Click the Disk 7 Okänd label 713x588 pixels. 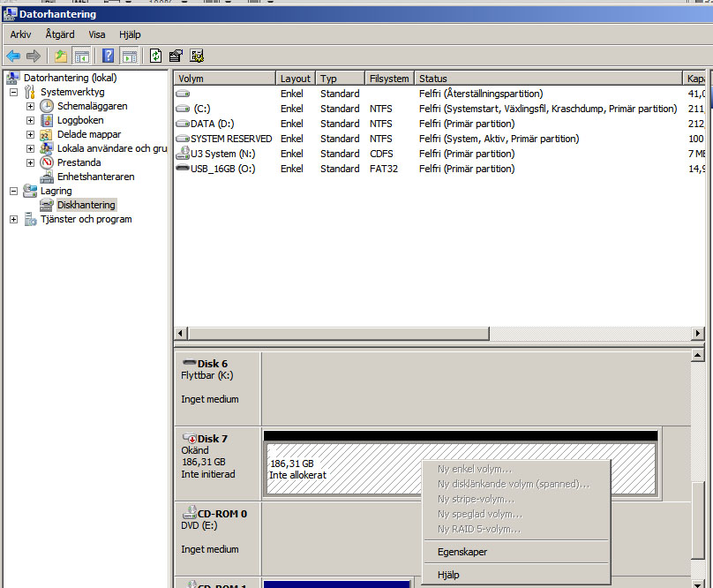195,450
